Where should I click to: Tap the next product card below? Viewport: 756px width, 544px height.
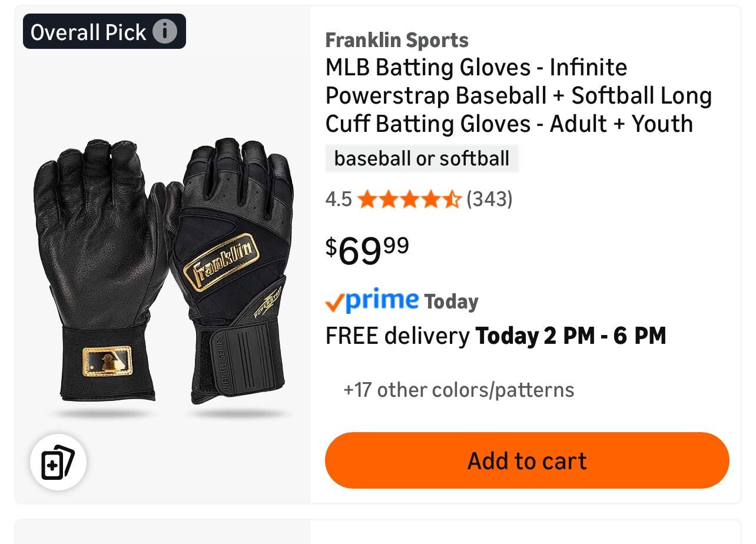click(x=377, y=532)
